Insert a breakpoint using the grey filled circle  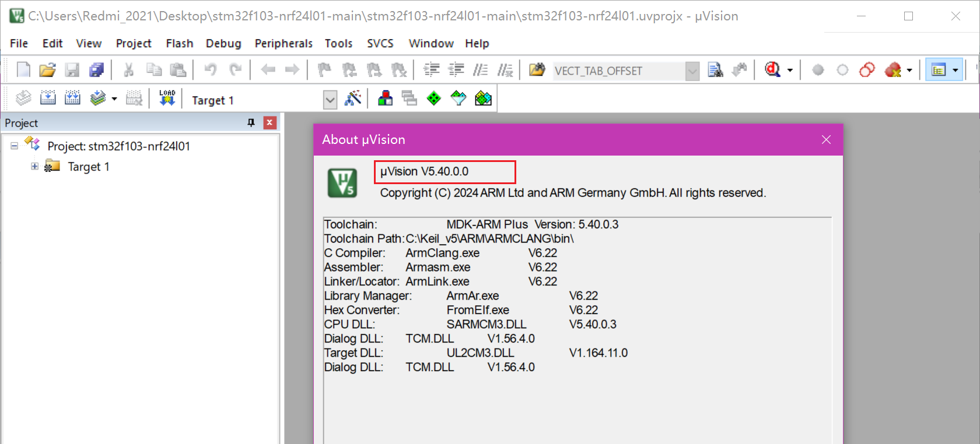click(818, 70)
